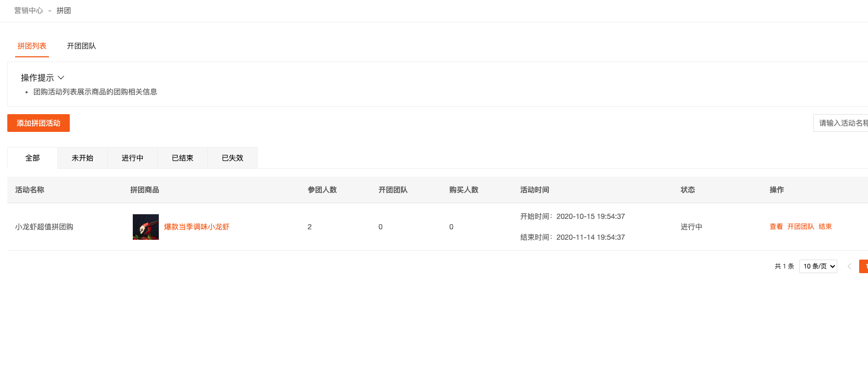The width and height of the screenshot is (868, 368).
Task: Click the 活动时间 column header
Action: [535, 190]
